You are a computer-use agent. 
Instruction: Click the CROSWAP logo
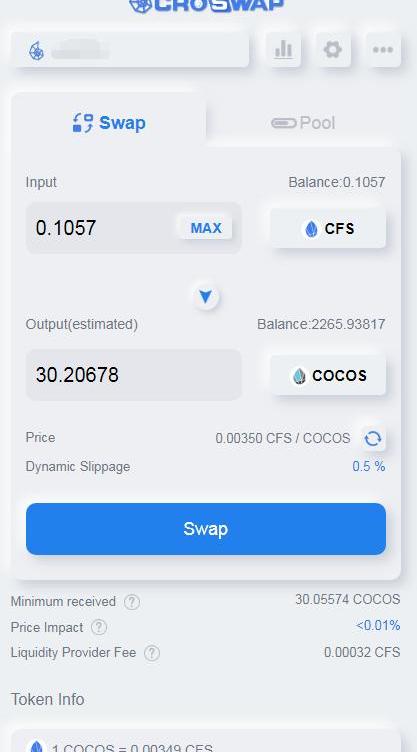click(x=206, y=6)
